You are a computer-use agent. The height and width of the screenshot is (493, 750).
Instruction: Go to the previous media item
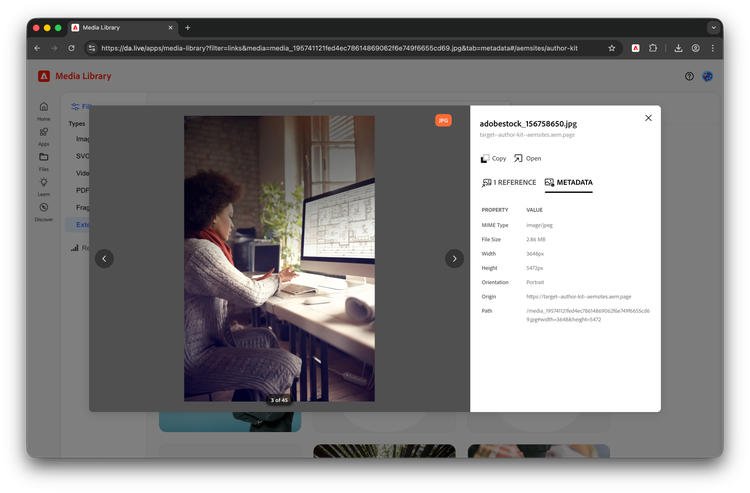(104, 258)
